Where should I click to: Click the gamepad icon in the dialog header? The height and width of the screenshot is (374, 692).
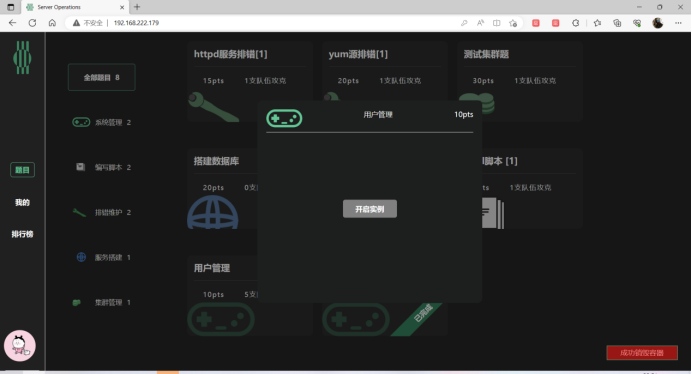point(284,118)
